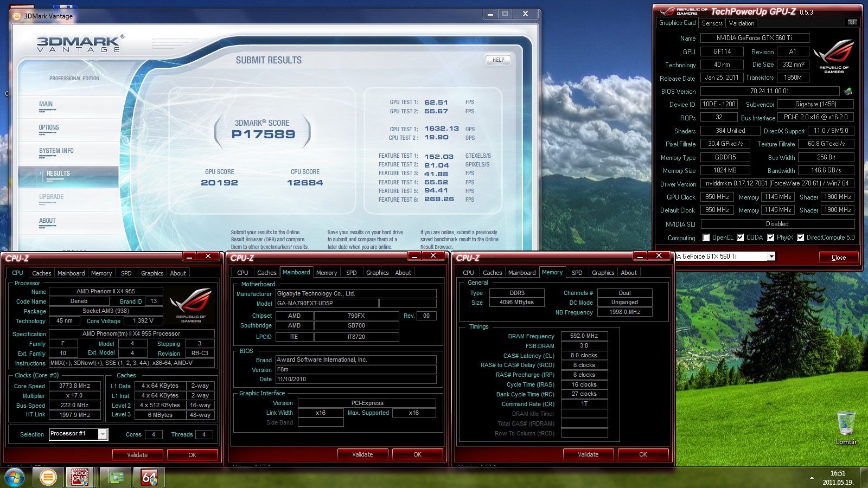Click the orange 3DMark Vantage taskbar icon
868x488 pixels.
48,477
